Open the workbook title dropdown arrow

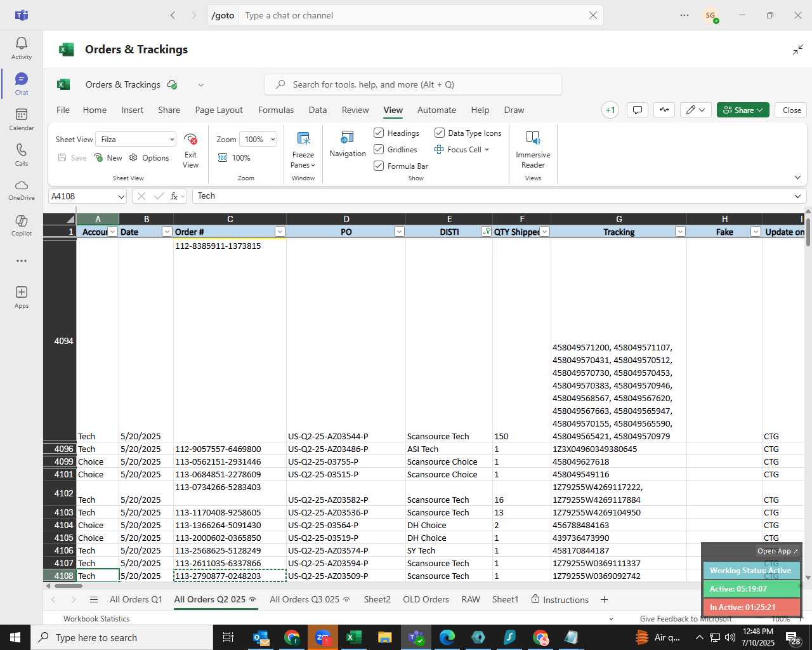(200, 85)
